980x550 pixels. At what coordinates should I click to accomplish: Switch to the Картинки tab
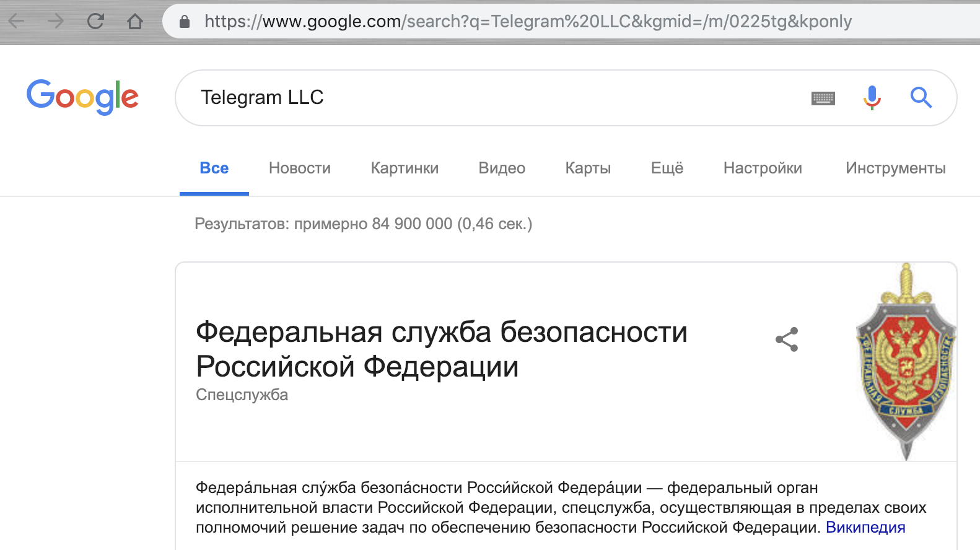click(x=405, y=168)
